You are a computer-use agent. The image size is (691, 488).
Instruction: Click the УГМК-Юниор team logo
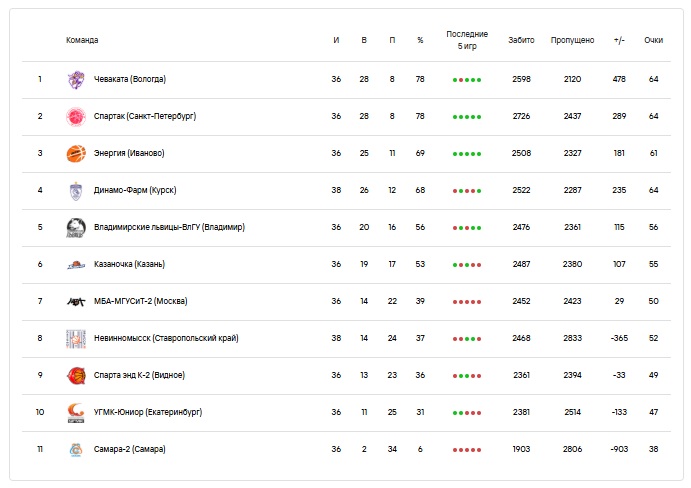pyautogui.click(x=76, y=413)
